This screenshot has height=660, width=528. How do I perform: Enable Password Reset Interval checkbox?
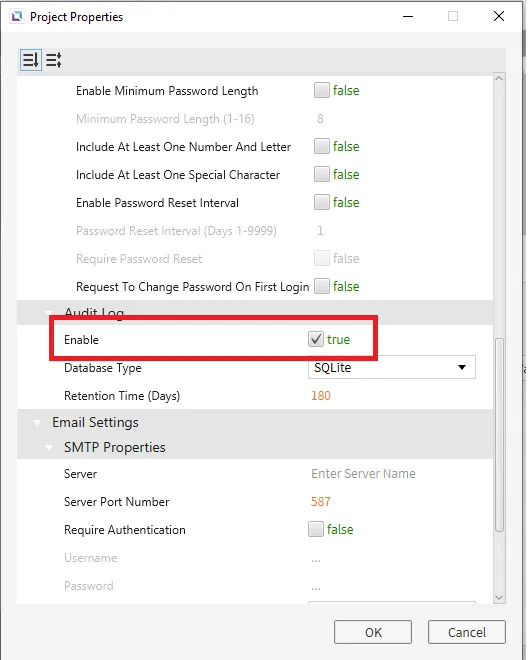click(322, 202)
